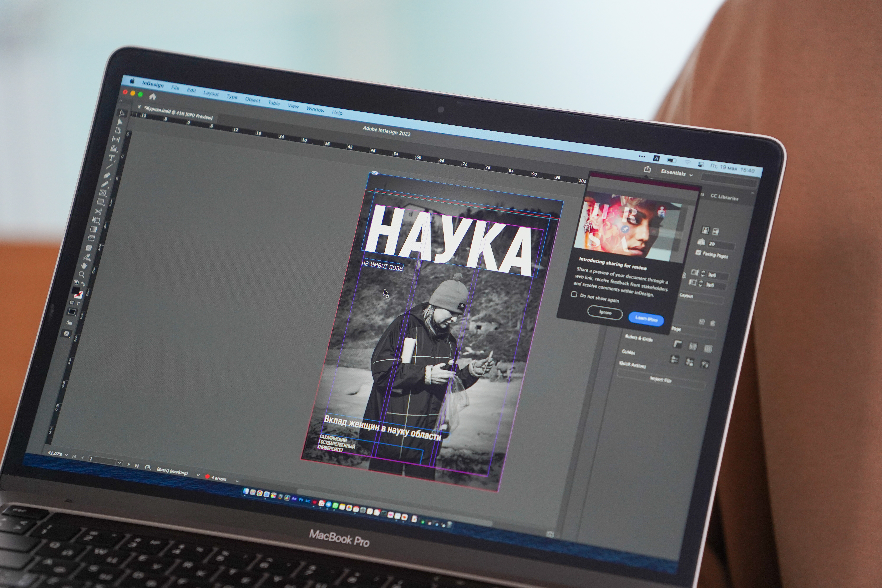
Task: Click the Home icon
Action: 152,97
